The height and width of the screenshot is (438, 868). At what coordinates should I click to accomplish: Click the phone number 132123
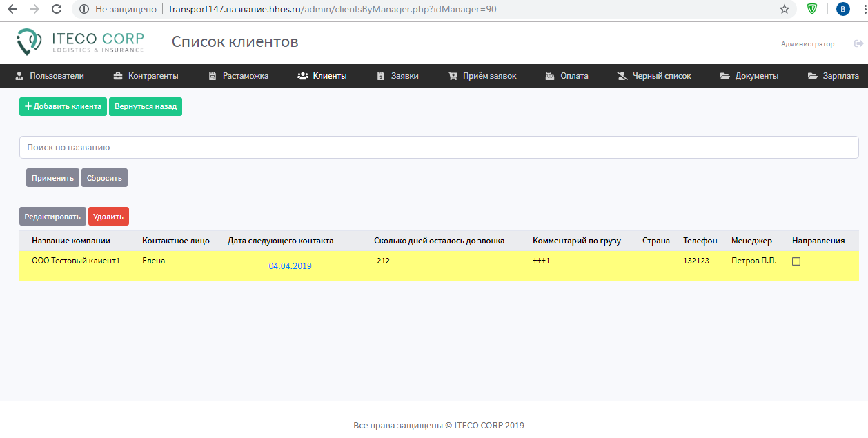pyautogui.click(x=696, y=261)
